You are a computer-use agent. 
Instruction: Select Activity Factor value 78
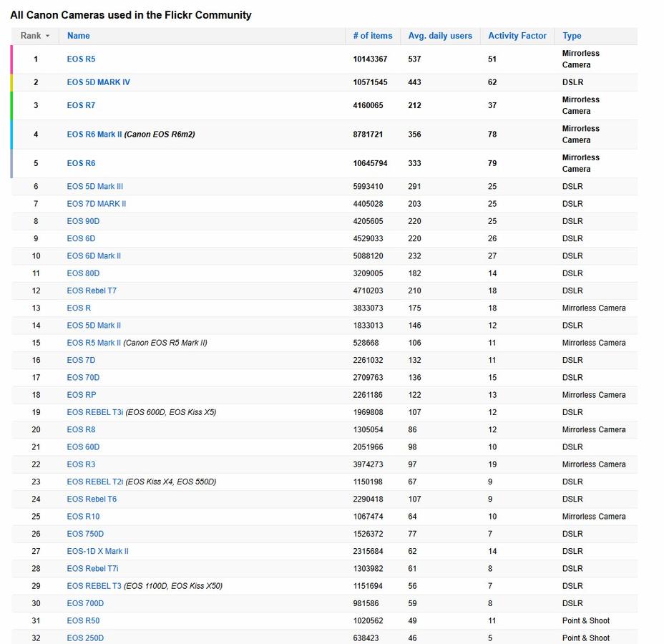click(492, 135)
